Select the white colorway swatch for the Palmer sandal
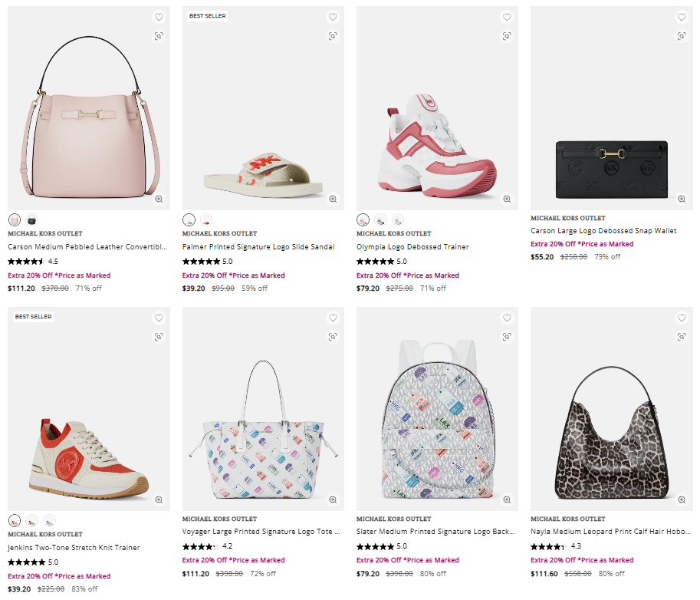This screenshot has width=700, height=600. click(188, 219)
